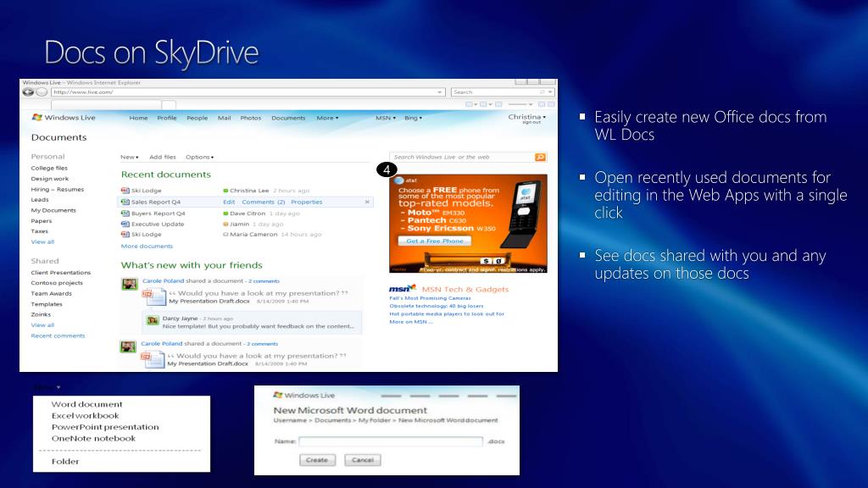The height and width of the screenshot is (488, 868).
Task: Click the More on MSN link
Action: click(x=411, y=322)
